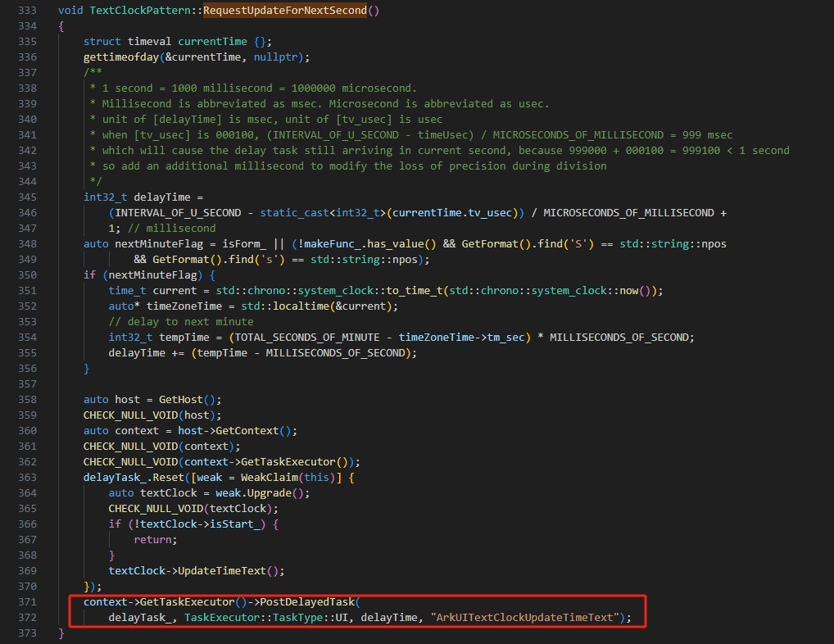The width and height of the screenshot is (834, 644).
Task: Click TOTAL_SECONDS_OF_MINUTE on line 354
Action: click(x=307, y=337)
